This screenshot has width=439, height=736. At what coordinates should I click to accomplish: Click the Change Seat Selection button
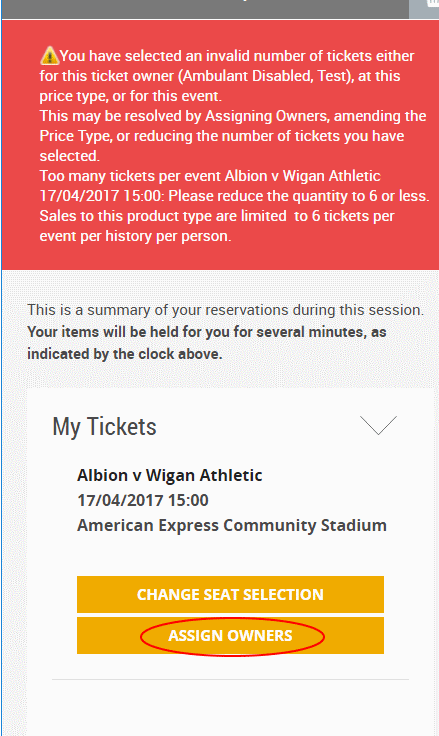(x=230, y=594)
